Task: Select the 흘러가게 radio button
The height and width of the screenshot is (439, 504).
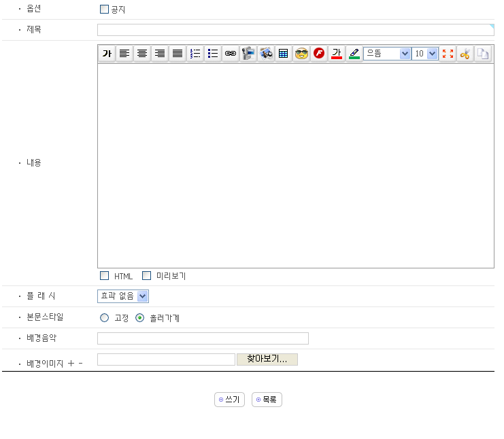Action: pyautogui.click(x=139, y=317)
